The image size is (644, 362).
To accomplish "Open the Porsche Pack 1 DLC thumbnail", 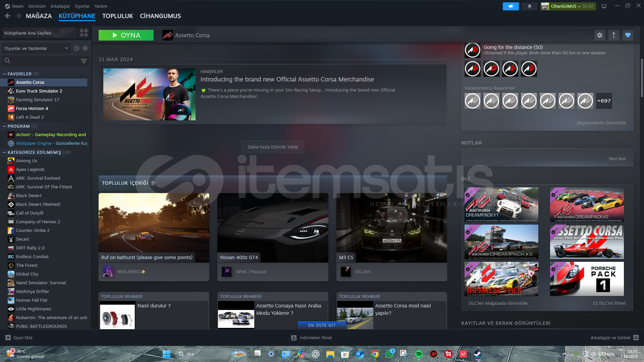I will [x=587, y=279].
